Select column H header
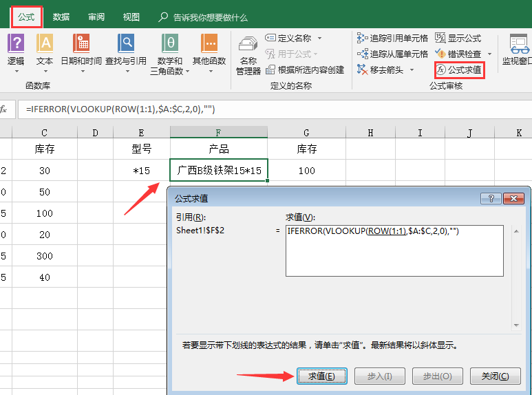The height and width of the screenshot is (395, 532). 370,132
